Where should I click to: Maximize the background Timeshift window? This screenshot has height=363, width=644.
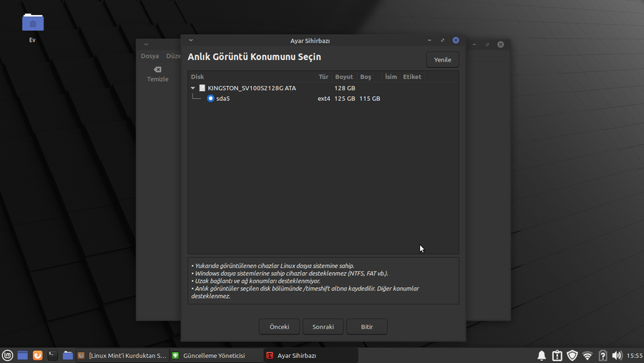487,44
